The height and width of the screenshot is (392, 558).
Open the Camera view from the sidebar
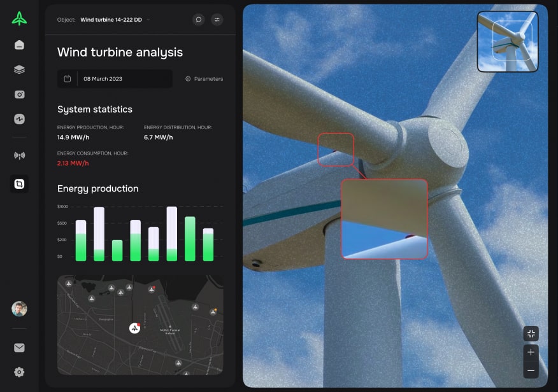tap(19, 94)
